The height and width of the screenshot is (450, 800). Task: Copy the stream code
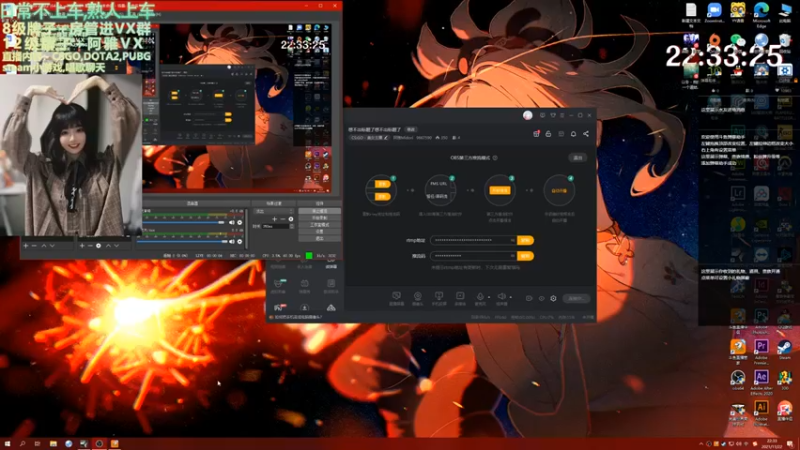pyautogui.click(x=526, y=256)
